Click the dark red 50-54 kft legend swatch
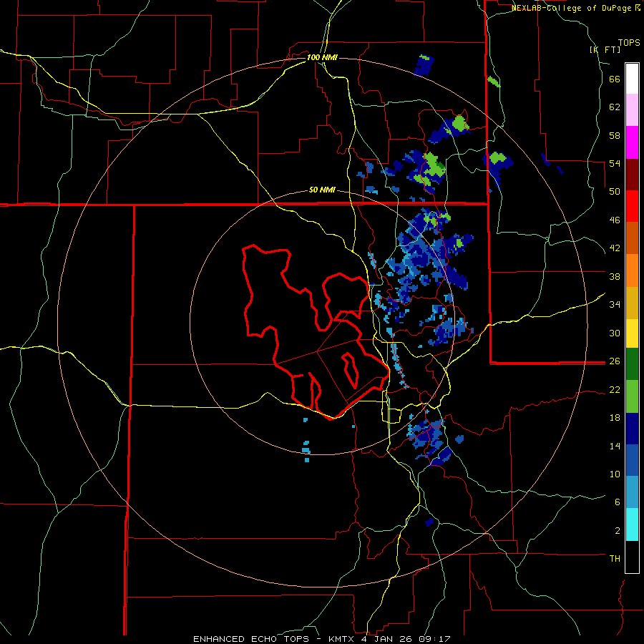This screenshot has width=644, height=644. pos(632,175)
